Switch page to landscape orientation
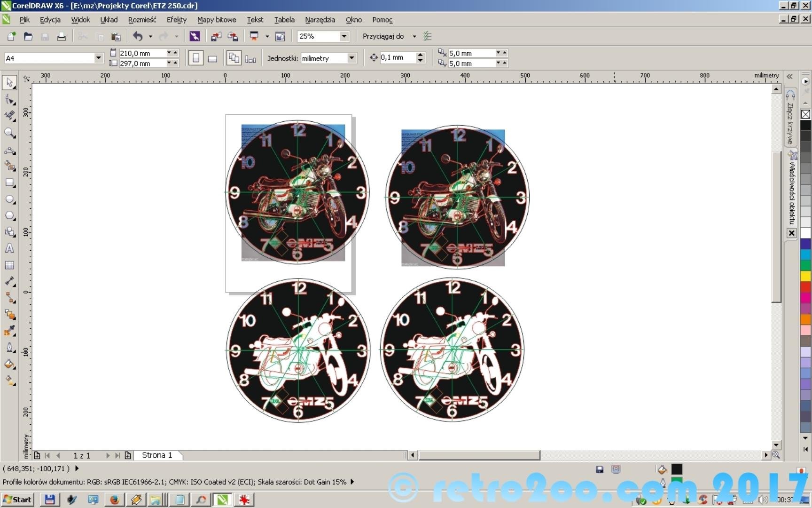812x508 pixels. tap(212, 58)
